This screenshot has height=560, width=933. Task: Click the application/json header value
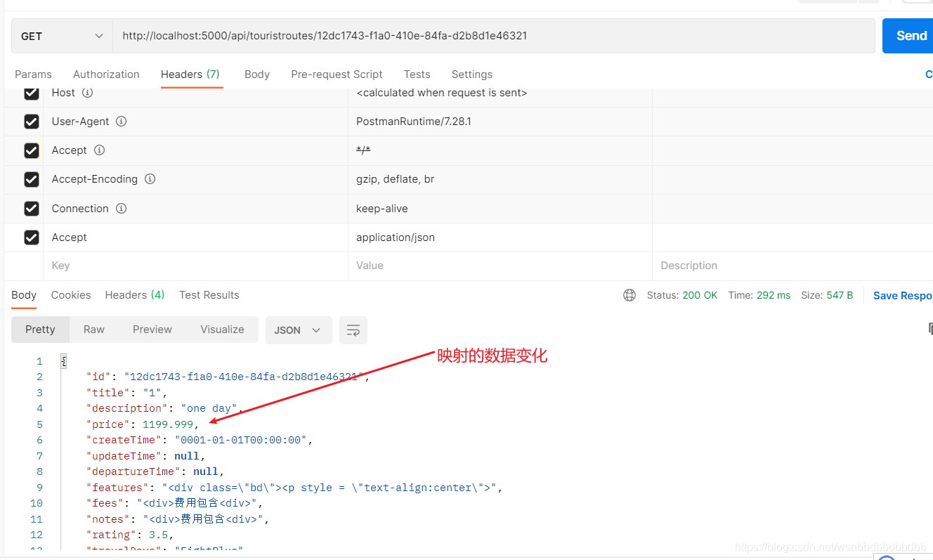tap(396, 237)
